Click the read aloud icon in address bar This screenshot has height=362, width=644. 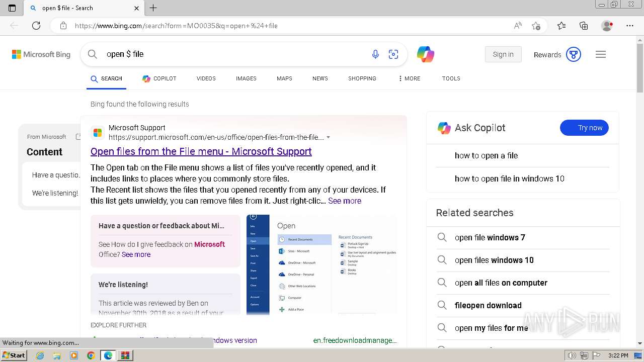518,26
